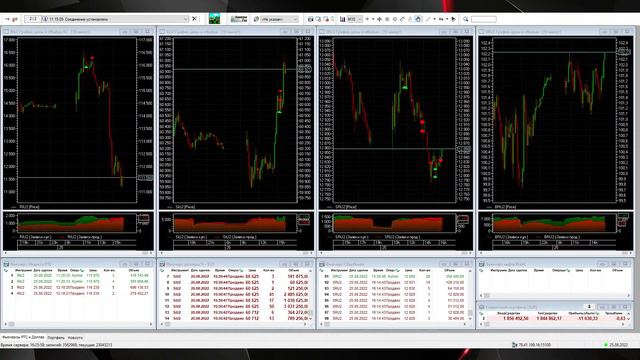Open the line tool options arrow

tap(434, 19)
